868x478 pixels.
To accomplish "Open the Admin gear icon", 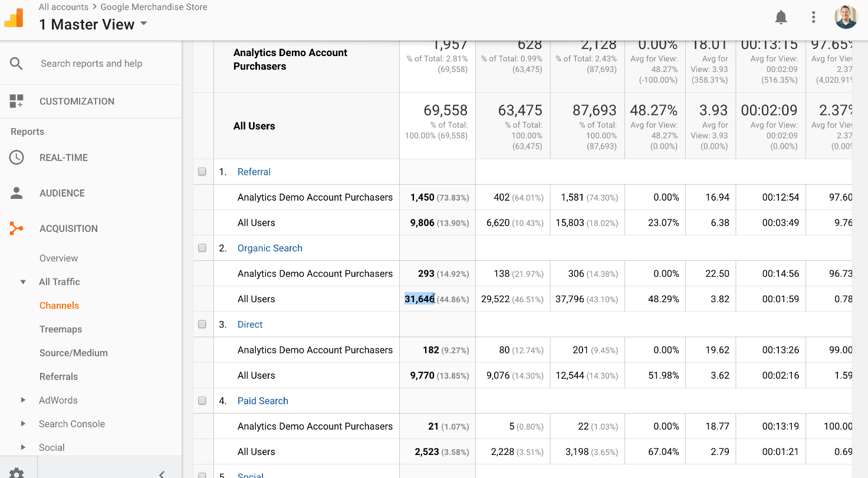I will (x=17, y=473).
